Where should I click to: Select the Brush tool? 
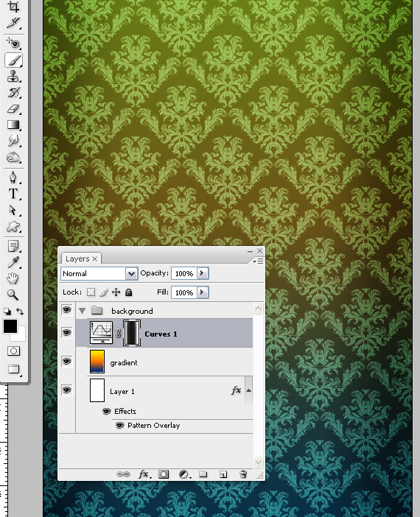point(13,60)
